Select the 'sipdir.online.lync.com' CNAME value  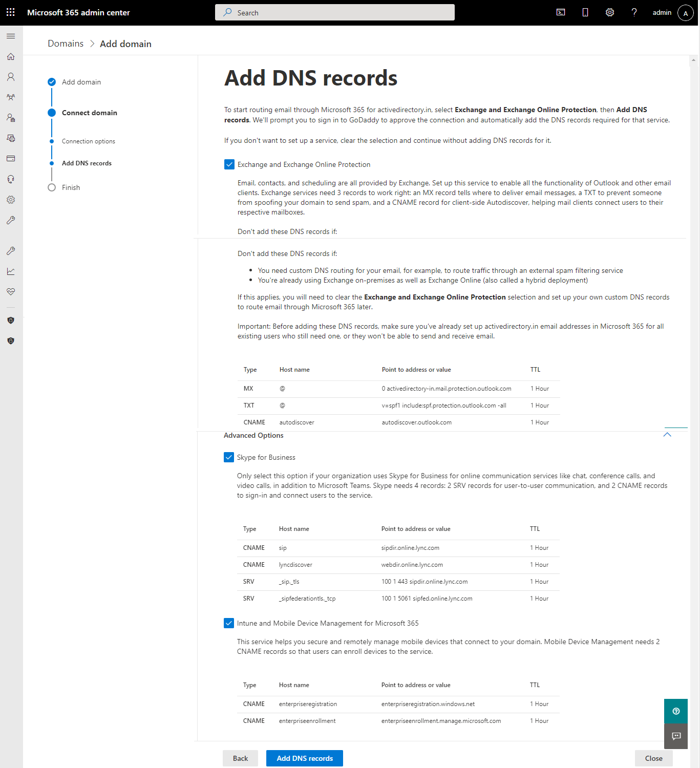point(410,548)
